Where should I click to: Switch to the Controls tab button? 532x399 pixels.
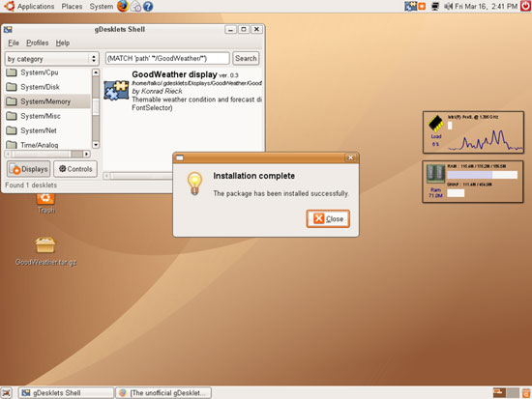point(75,169)
